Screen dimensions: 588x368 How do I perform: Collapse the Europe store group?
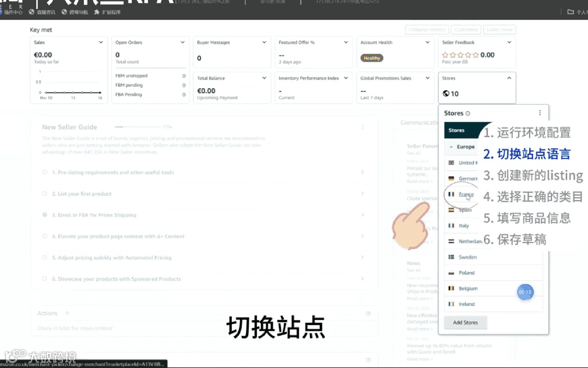[451, 147]
